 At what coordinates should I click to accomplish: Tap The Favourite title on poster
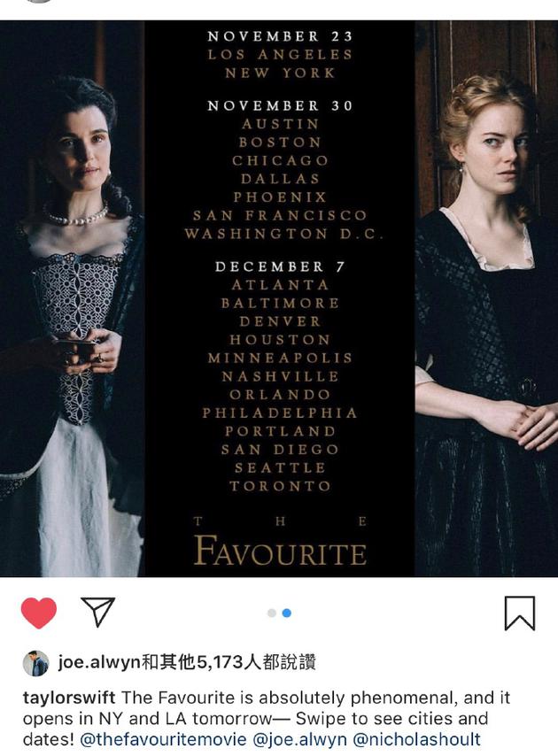(280, 543)
